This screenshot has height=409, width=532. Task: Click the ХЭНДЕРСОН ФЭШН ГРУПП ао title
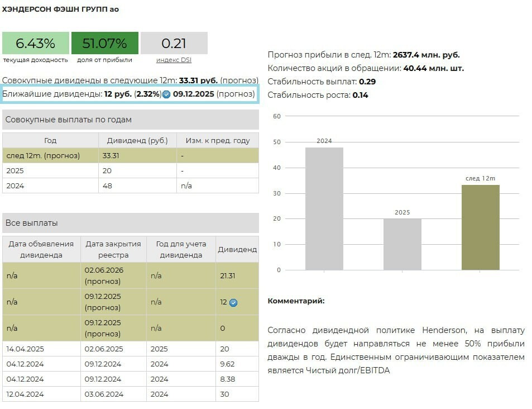60,9
